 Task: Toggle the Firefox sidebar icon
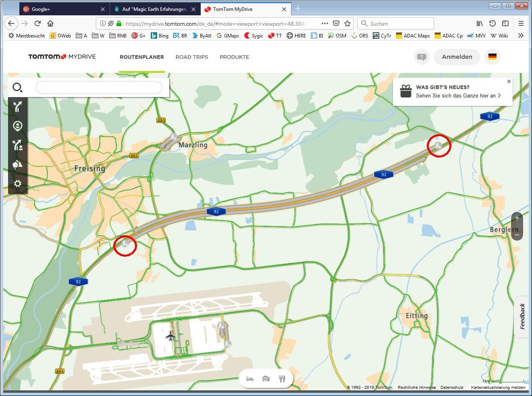(505, 23)
